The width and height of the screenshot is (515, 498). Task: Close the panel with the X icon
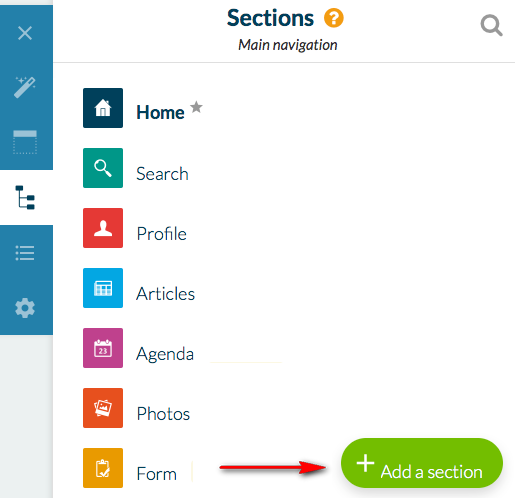[x=25, y=33]
